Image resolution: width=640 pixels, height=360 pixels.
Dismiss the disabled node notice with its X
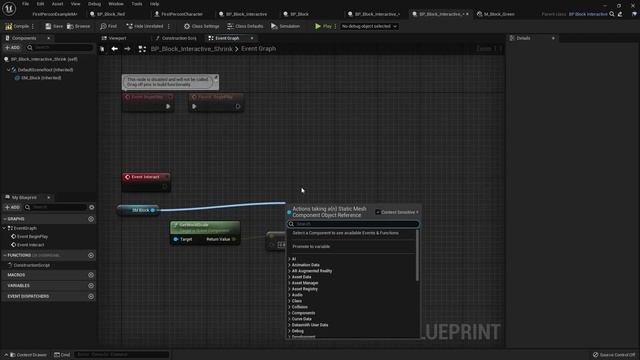click(216, 78)
